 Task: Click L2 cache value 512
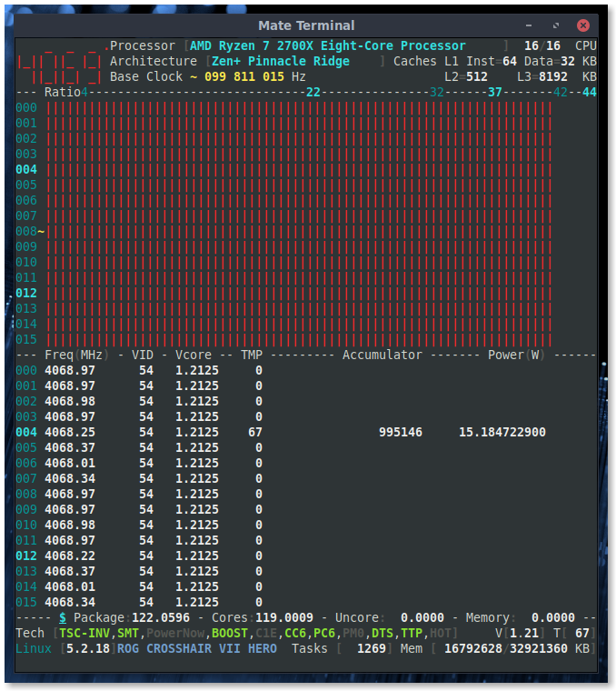click(x=477, y=76)
